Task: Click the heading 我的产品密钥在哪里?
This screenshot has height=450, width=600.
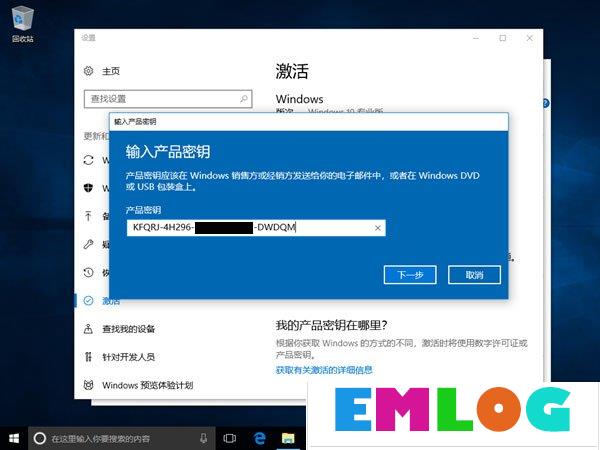Action: 331,325
